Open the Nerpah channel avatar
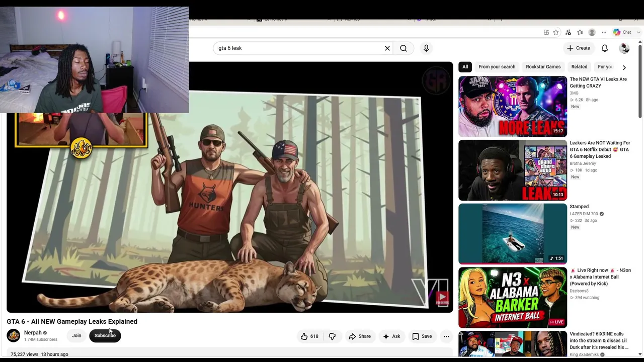Viewport: 644px width, 362px height. 14,335
